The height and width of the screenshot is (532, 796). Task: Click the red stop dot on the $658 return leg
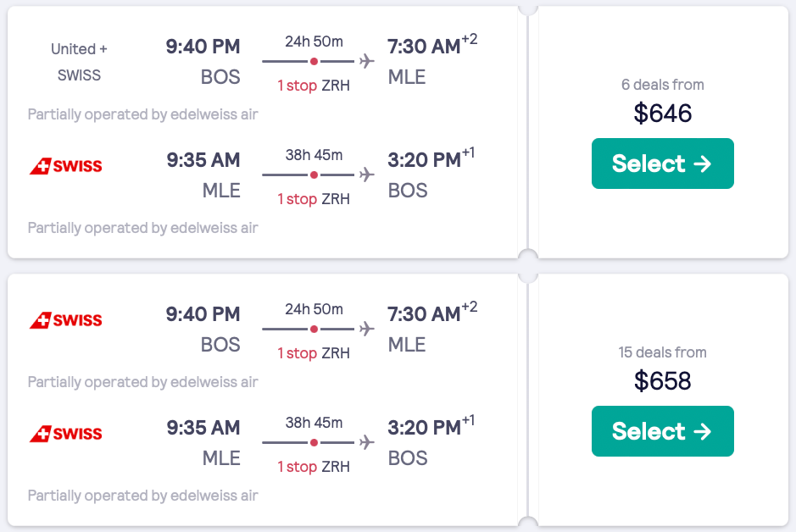tap(314, 442)
